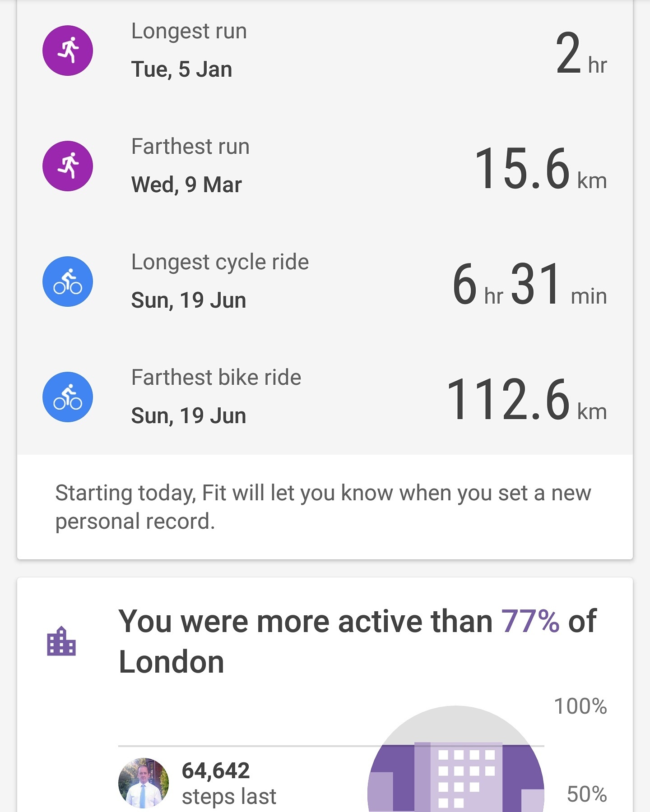Tap the 15.6 km run distance
The height and width of the screenshot is (812, 650).
coord(541,169)
